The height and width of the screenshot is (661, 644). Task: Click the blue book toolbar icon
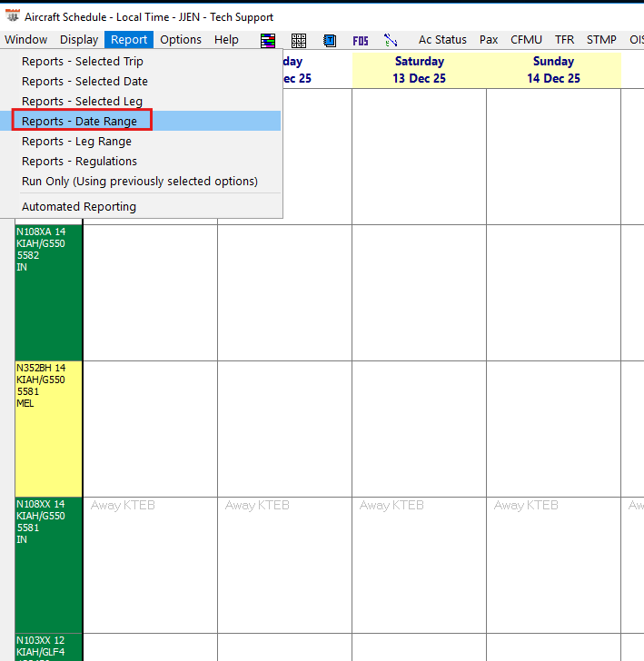click(x=330, y=40)
